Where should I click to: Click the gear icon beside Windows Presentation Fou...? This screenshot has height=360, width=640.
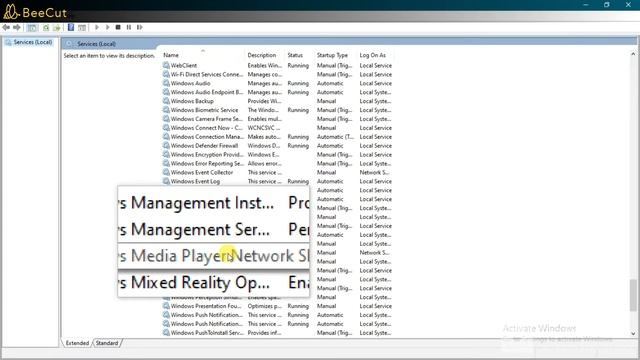[x=166, y=306]
